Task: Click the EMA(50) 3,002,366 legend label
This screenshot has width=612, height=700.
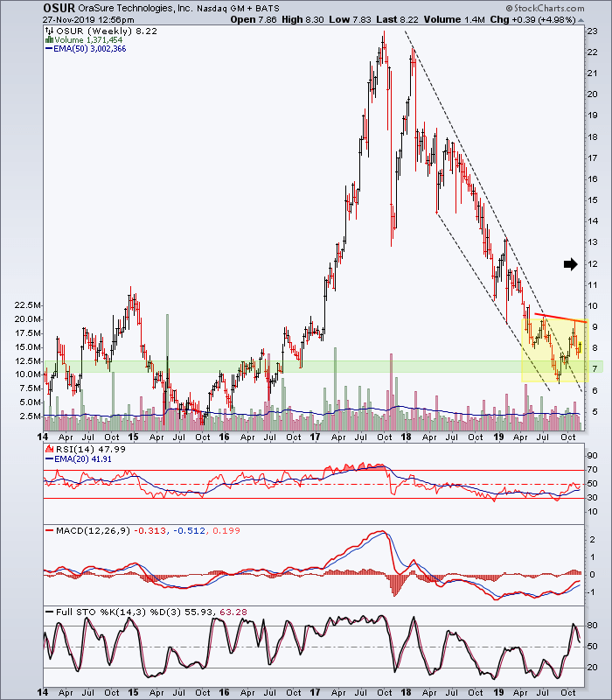Action: pyautogui.click(x=90, y=49)
